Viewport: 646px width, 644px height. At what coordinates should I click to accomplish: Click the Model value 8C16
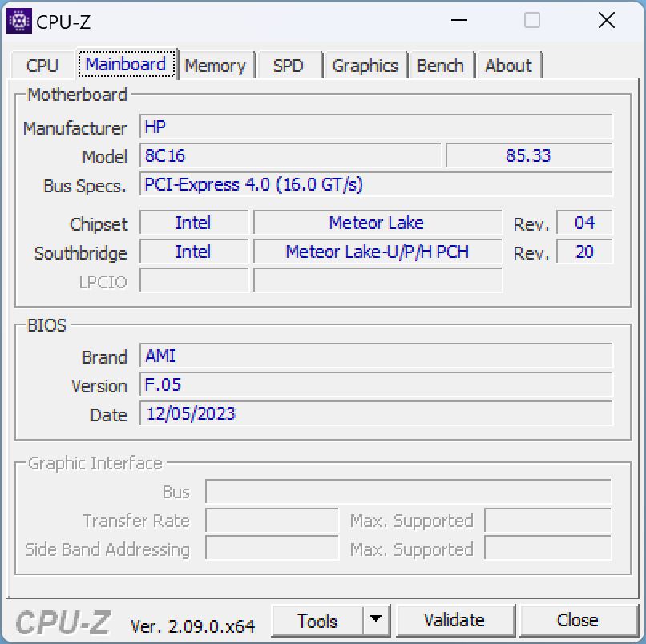290,155
